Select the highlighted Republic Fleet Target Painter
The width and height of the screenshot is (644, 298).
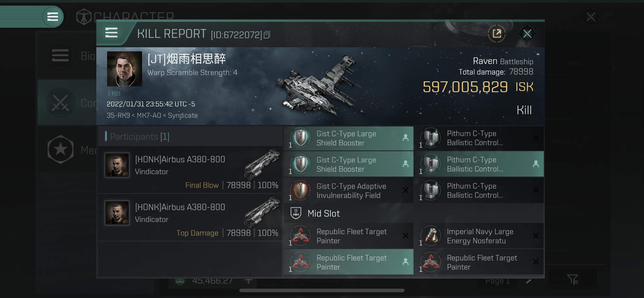(x=349, y=262)
